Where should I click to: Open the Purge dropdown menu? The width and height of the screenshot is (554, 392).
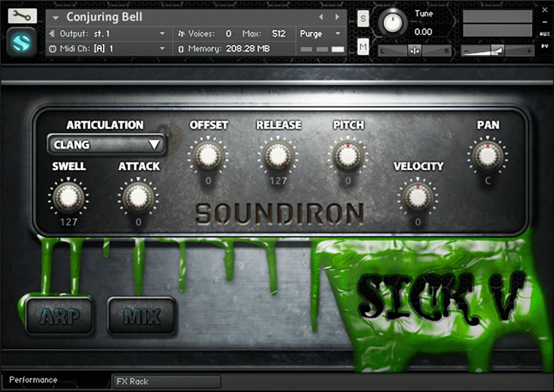click(321, 33)
